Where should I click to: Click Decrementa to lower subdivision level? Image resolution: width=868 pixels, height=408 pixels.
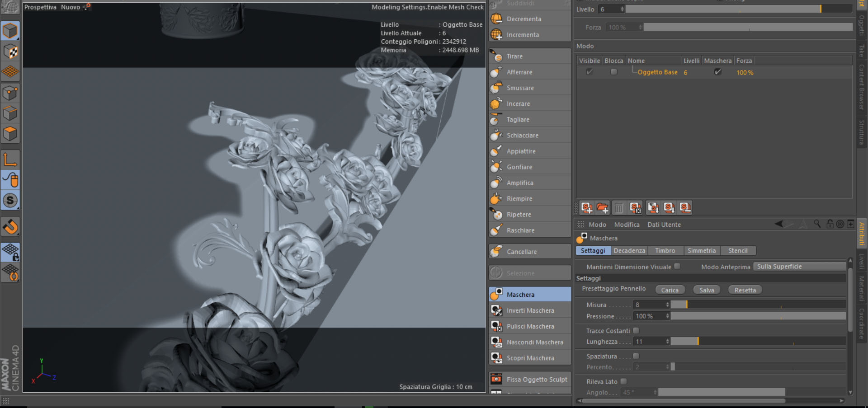point(530,19)
